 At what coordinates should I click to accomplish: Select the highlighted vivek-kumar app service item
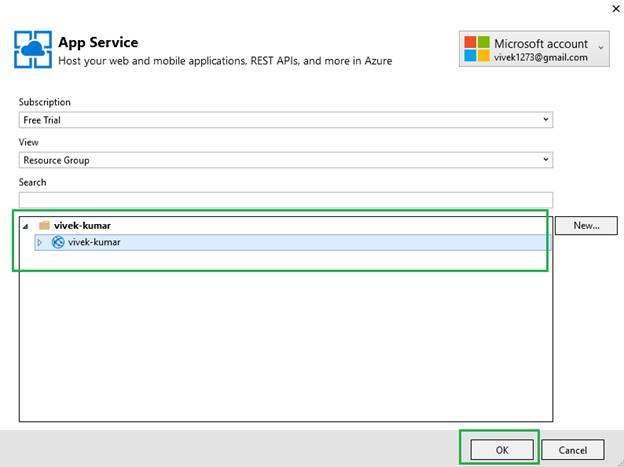(94, 242)
